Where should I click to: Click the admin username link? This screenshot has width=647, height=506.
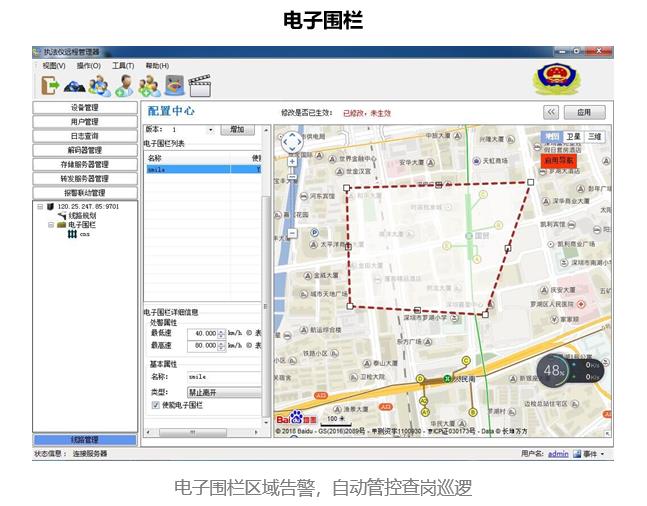558,453
